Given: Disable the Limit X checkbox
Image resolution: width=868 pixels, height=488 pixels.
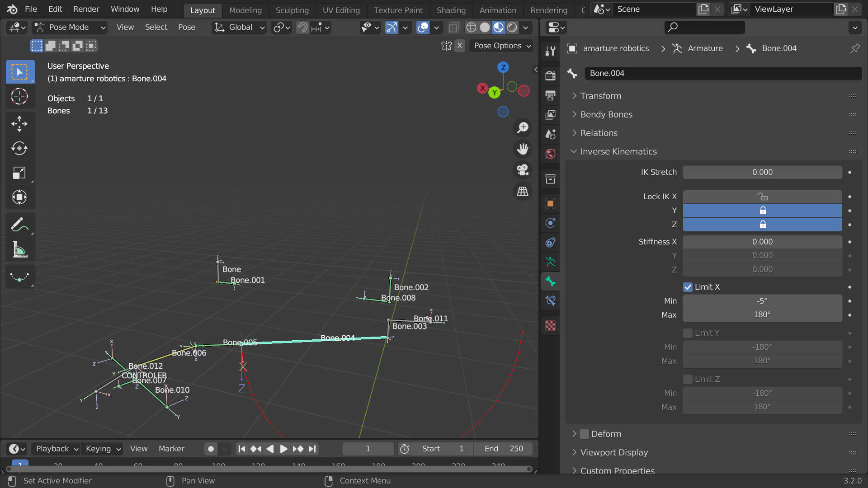Looking at the screenshot, I should pos(688,287).
